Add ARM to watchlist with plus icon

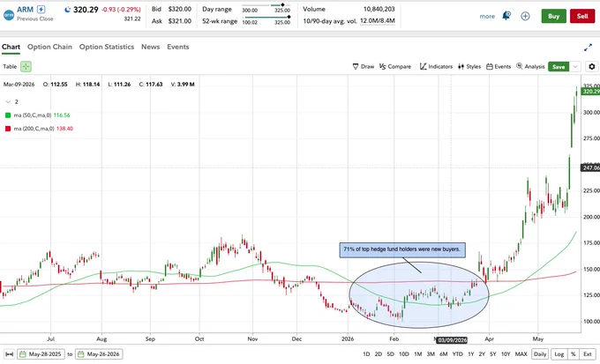525,16
